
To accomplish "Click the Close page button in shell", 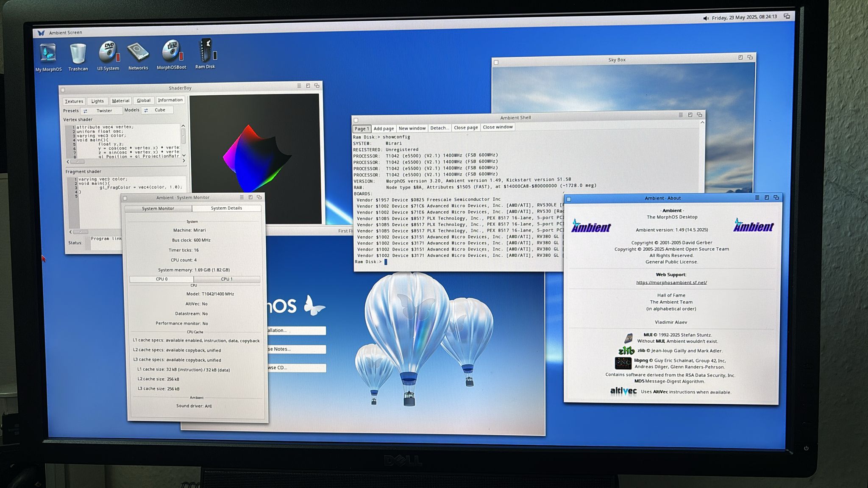I will (466, 128).
